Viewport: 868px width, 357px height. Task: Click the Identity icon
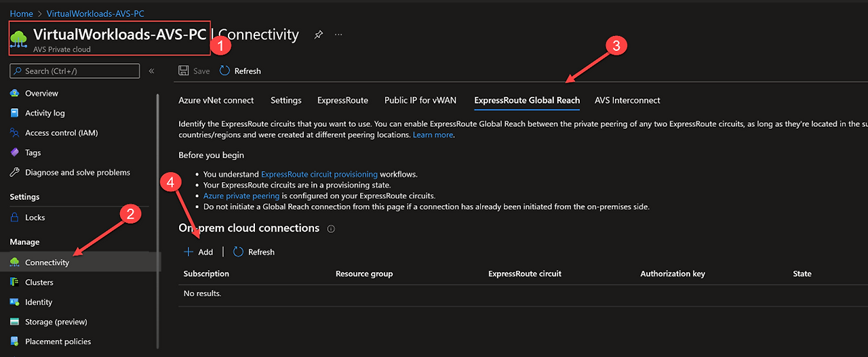click(14, 302)
